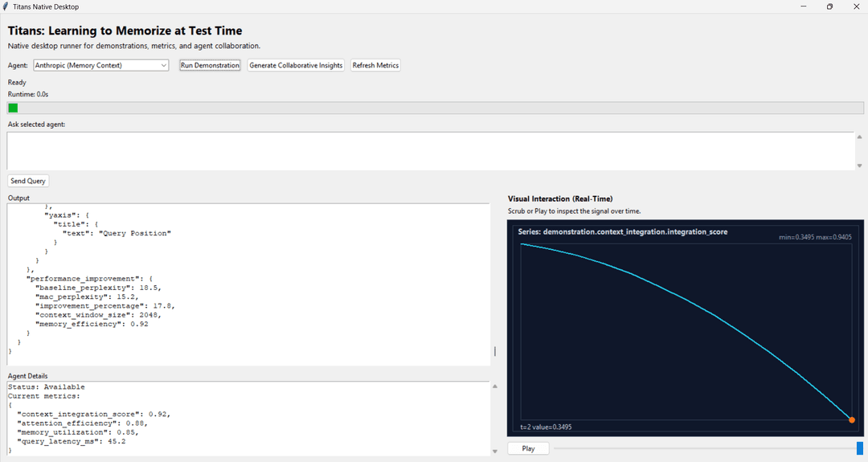Click Generate Collaborative Insights button
The width and height of the screenshot is (868, 462).
[x=296, y=65]
